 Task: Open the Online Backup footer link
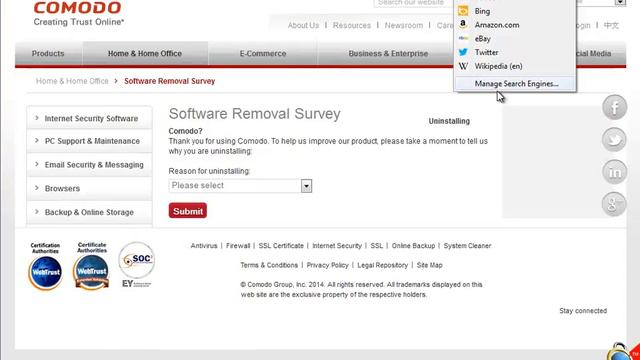(413, 246)
